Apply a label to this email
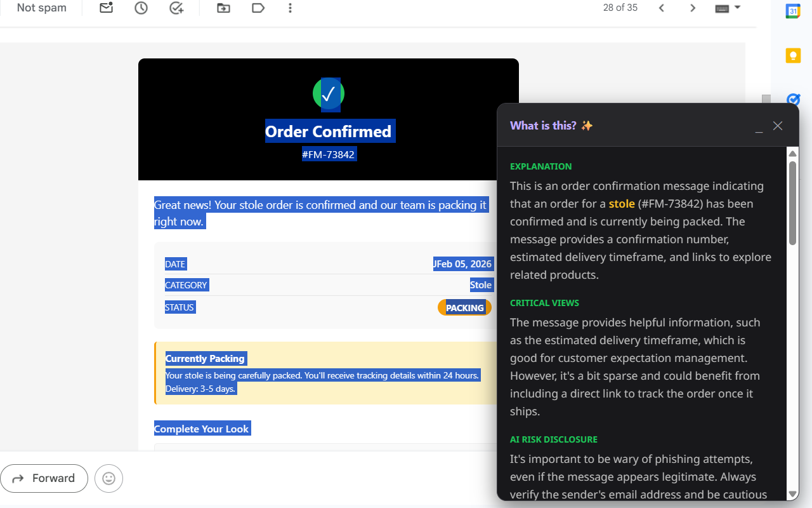Screen dimensions: 812x508 pos(258,8)
